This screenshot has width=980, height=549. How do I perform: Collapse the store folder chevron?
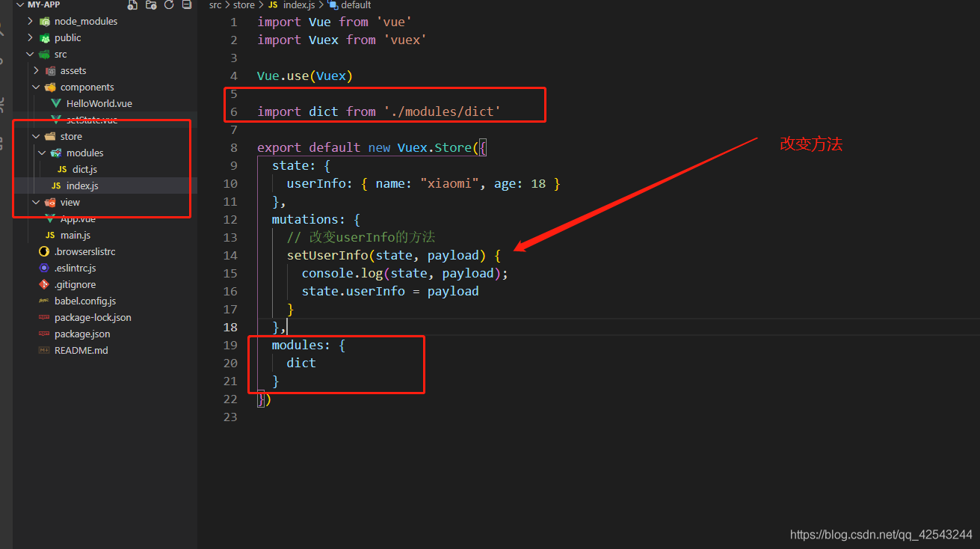coord(37,136)
